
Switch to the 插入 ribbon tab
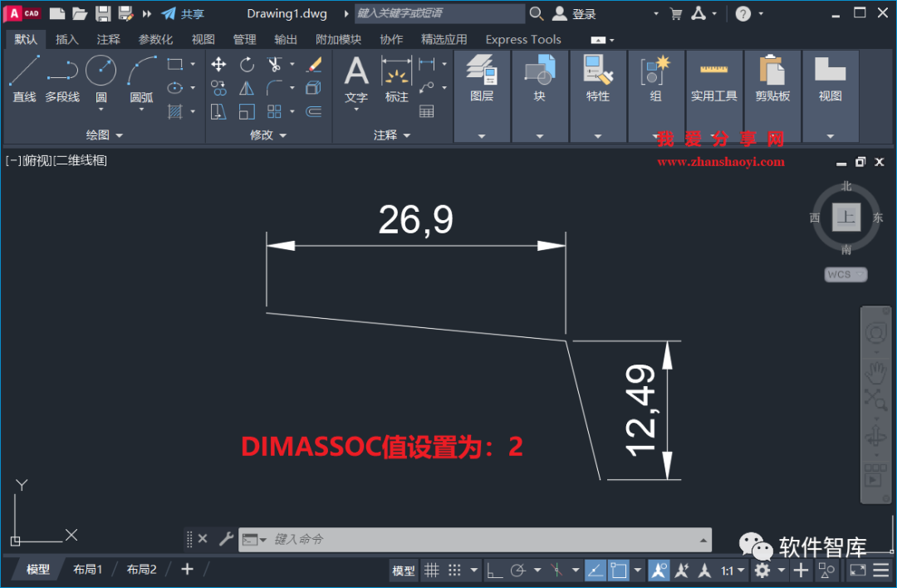point(66,38)
